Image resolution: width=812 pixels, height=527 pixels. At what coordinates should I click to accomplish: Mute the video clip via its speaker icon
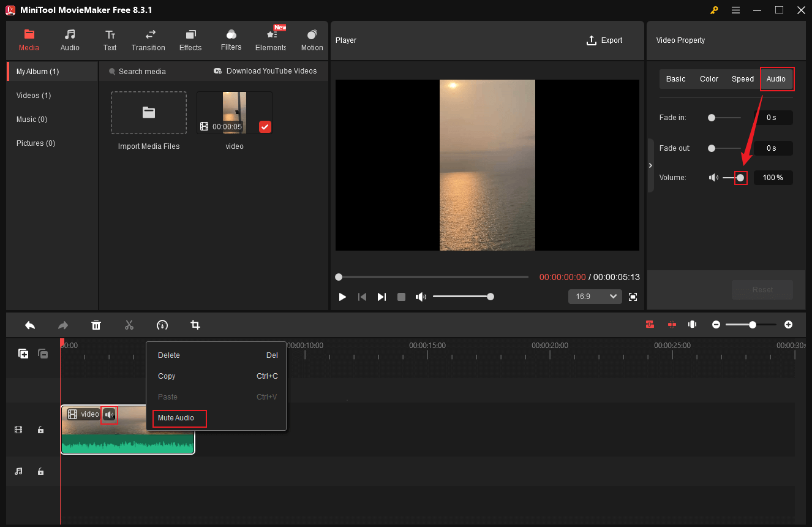[x=109, y=415]
